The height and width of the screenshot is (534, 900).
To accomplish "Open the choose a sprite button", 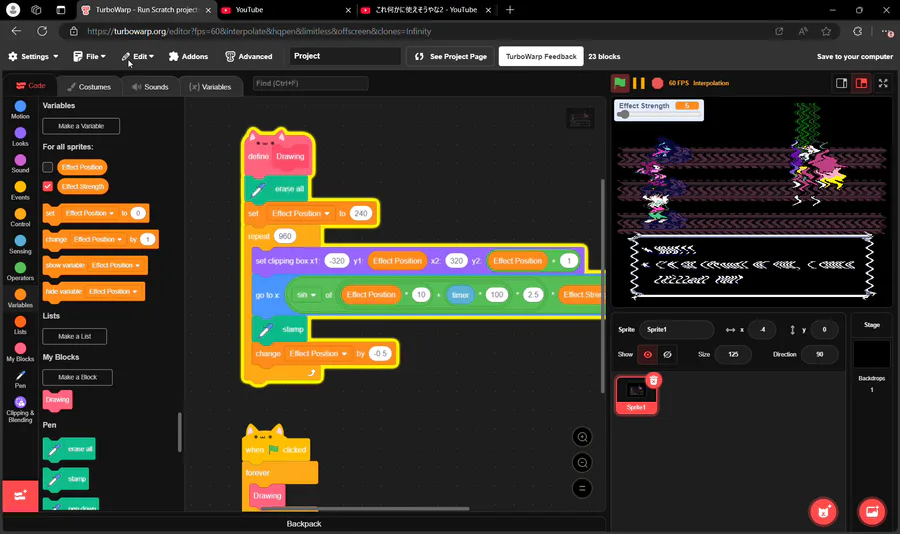I will click(x=824, y=512).
